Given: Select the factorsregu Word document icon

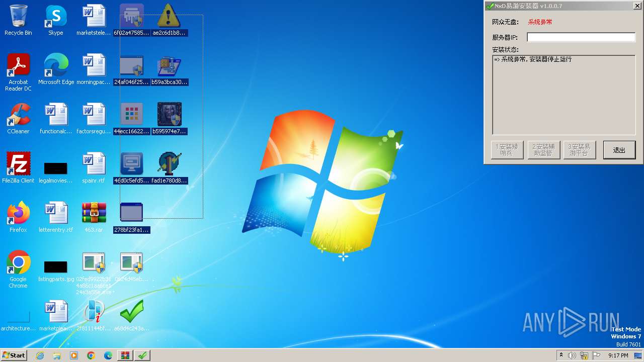Looking at the screenshot, I should point(94,119).
